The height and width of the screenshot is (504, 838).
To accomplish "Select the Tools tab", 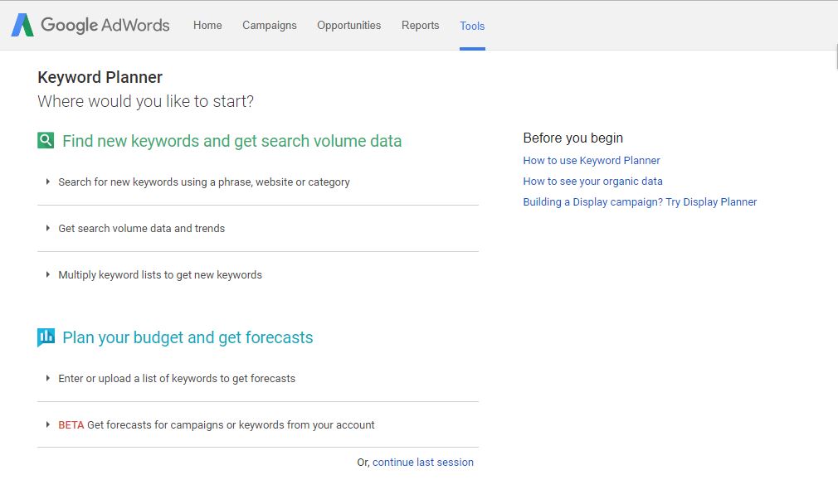I will 472,26.
